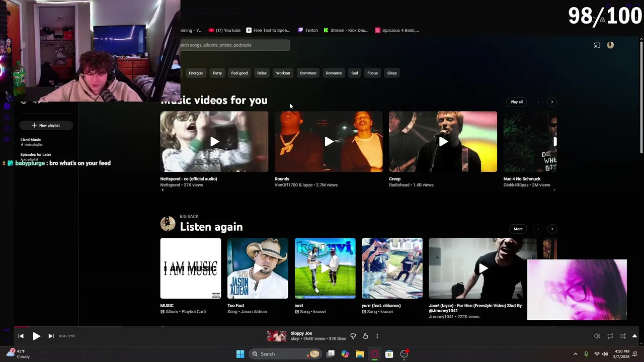Switch to the Spacious 4 Beds tab

click(397, 30)
